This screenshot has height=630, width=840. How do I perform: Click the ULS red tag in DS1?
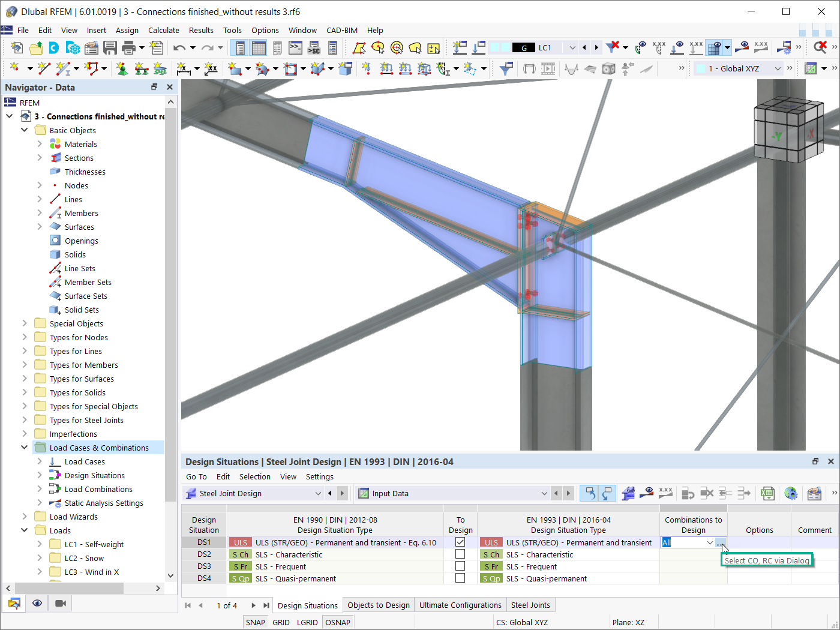pos(241,542)
